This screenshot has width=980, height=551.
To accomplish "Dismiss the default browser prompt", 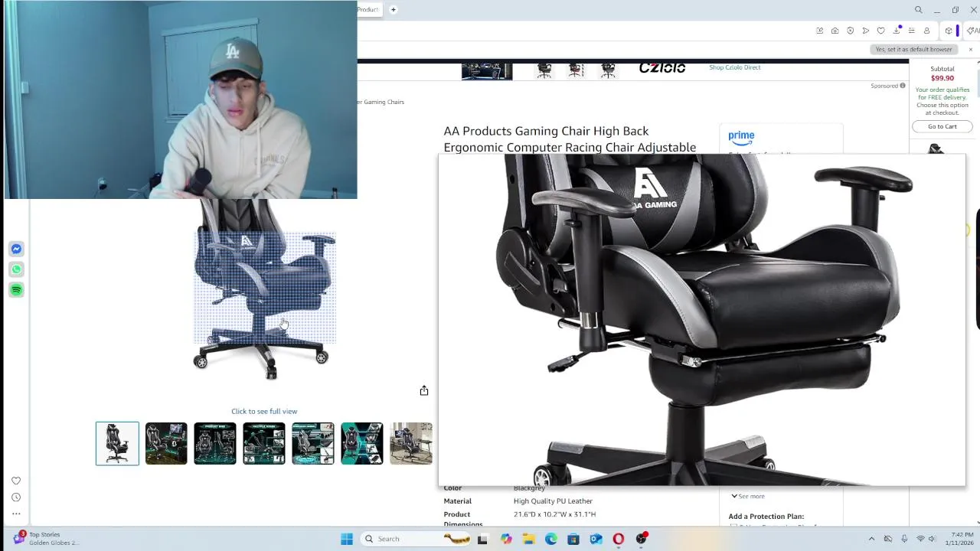I will point(970,49).
